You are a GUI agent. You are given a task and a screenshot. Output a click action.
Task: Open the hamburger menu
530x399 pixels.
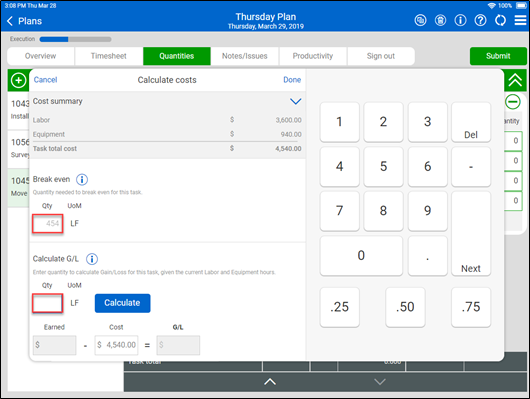click(x=521, y=21)
